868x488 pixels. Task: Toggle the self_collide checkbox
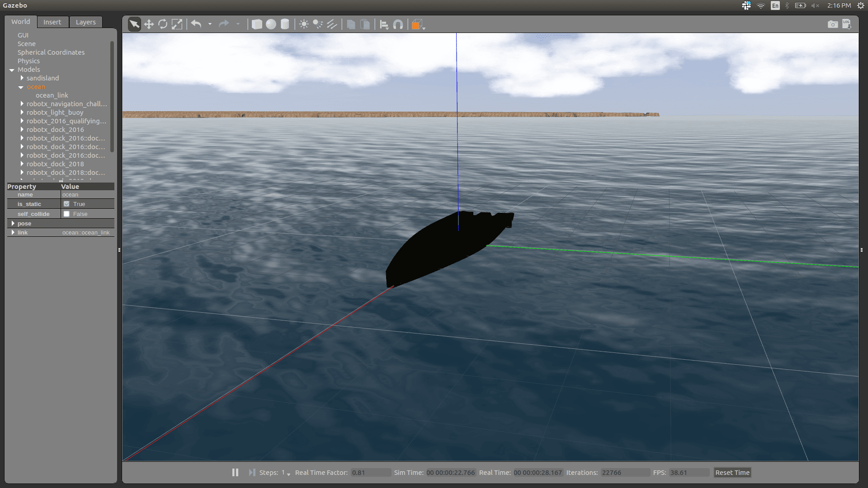(67, 214)
